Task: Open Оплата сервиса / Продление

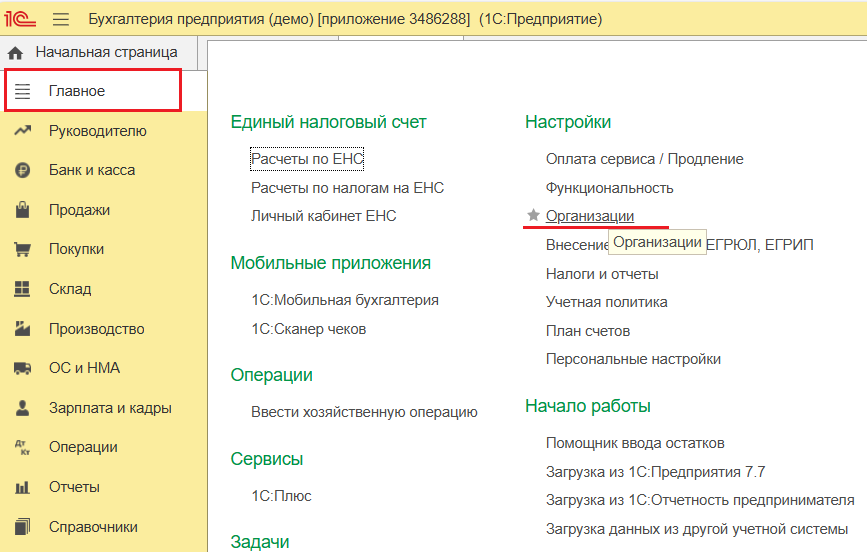Action: (x=645, y=159)
